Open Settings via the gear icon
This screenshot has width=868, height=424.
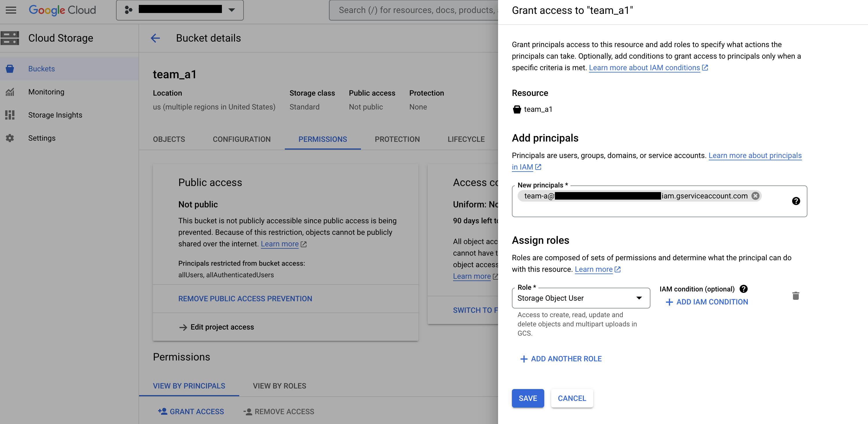click(10, 138)
